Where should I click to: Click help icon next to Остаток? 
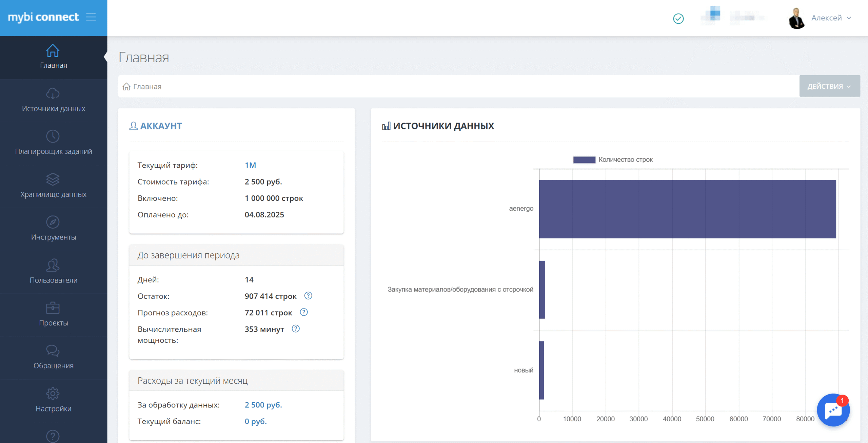[x=308, y=296]
